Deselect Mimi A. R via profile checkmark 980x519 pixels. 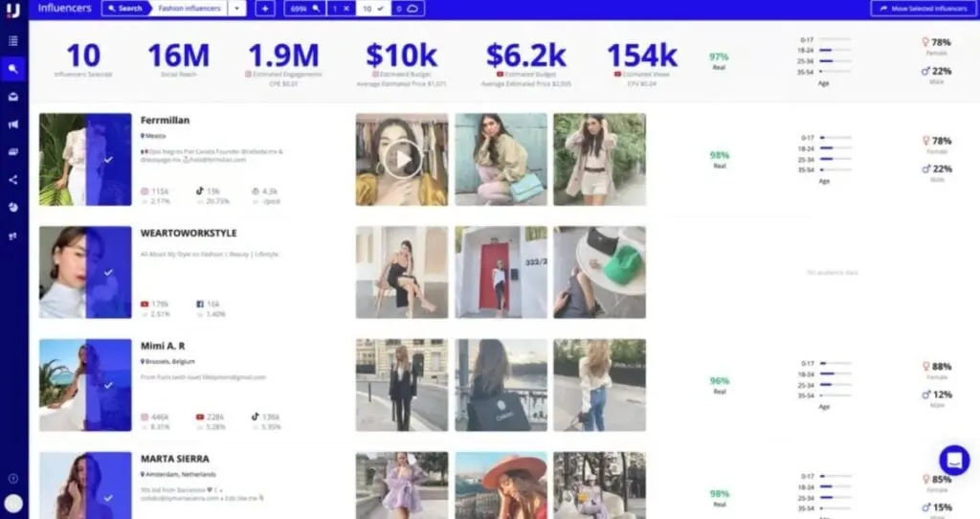coord(109,385)
